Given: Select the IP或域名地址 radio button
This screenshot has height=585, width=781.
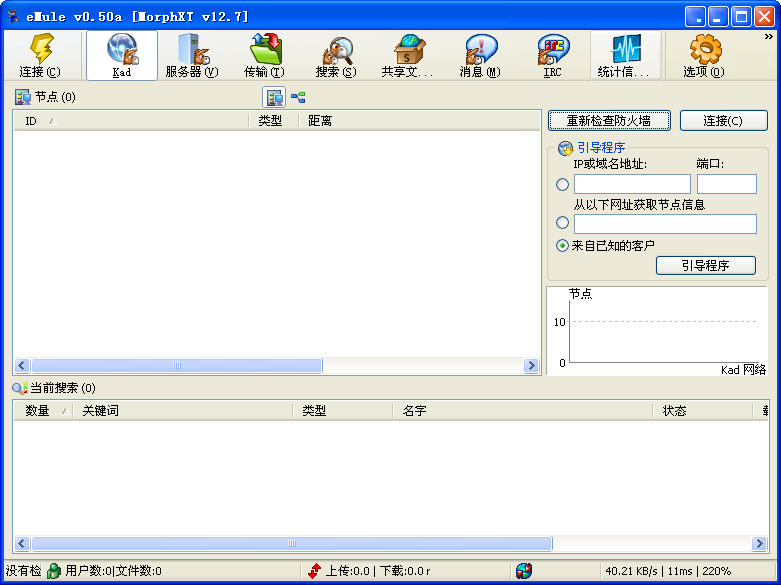Looking at the screenshot, I should (562, 184).
